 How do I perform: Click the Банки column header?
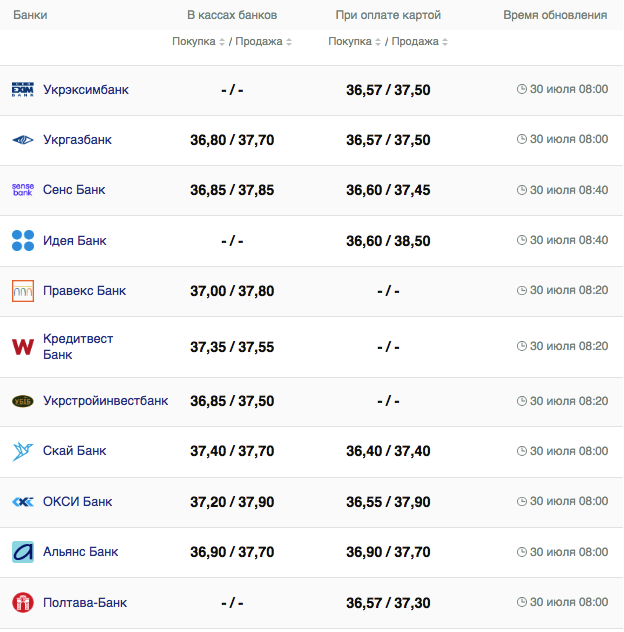(30, 15)
